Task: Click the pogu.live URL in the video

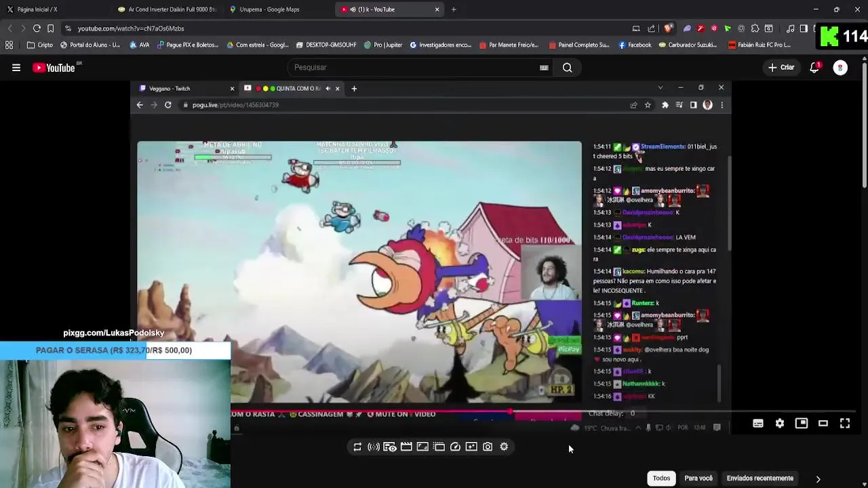Action: (235, 105)
